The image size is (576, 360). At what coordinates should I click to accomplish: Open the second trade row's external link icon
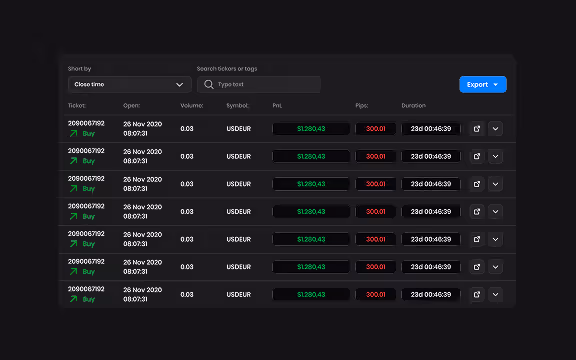476,156
